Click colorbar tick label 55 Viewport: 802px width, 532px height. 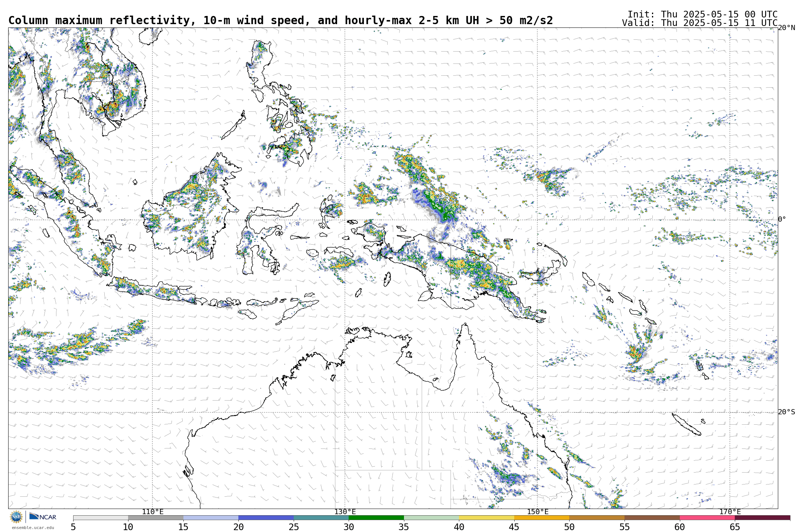pos(625,527)
